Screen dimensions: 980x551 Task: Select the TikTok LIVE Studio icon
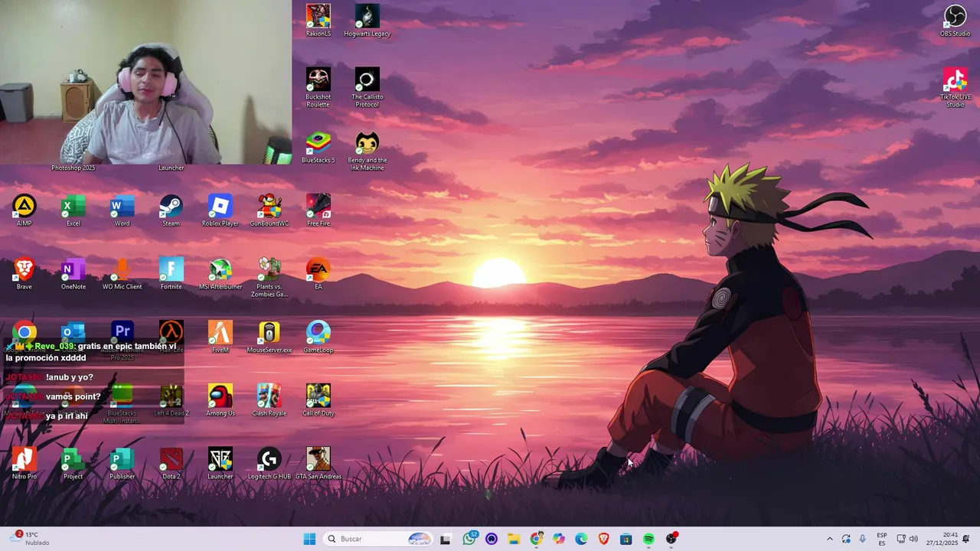(x=955, y=87)
